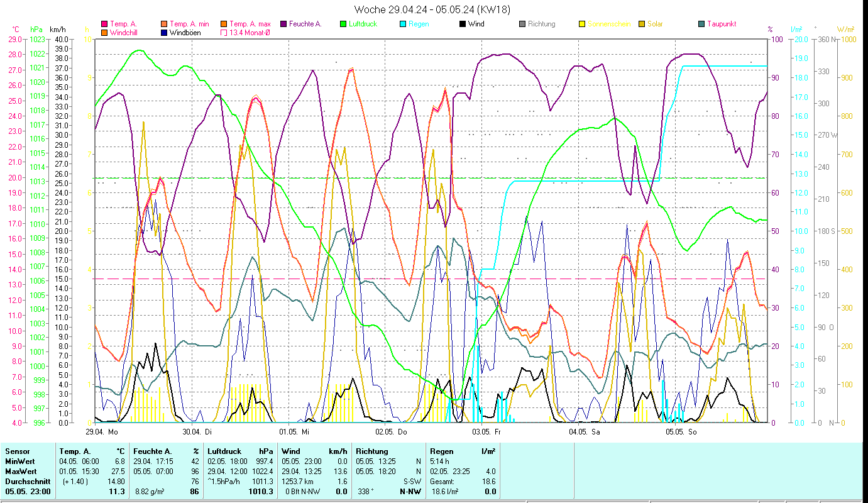This screenshot has height=503, width=868.
Task: Click the 18.6 l/m² rain total text
Action: coord(444,492)
